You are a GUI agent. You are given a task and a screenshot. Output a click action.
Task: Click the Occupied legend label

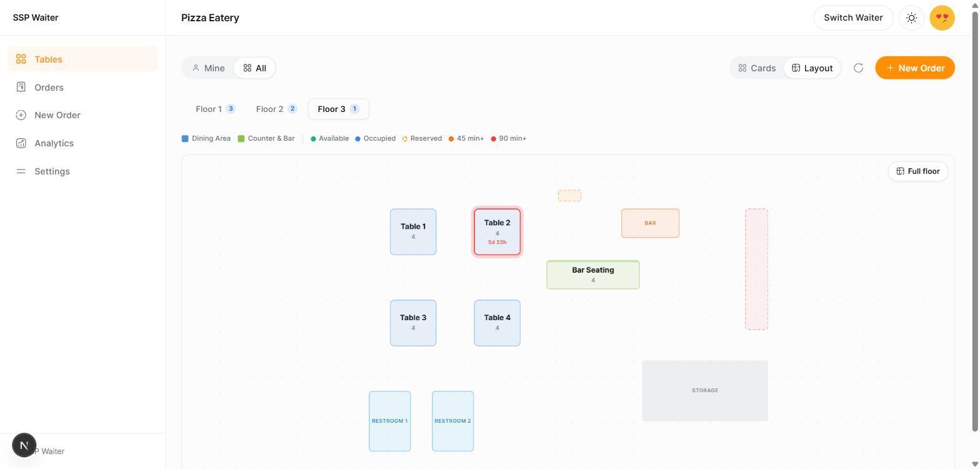pyautogui.click(x=379, y=139)
